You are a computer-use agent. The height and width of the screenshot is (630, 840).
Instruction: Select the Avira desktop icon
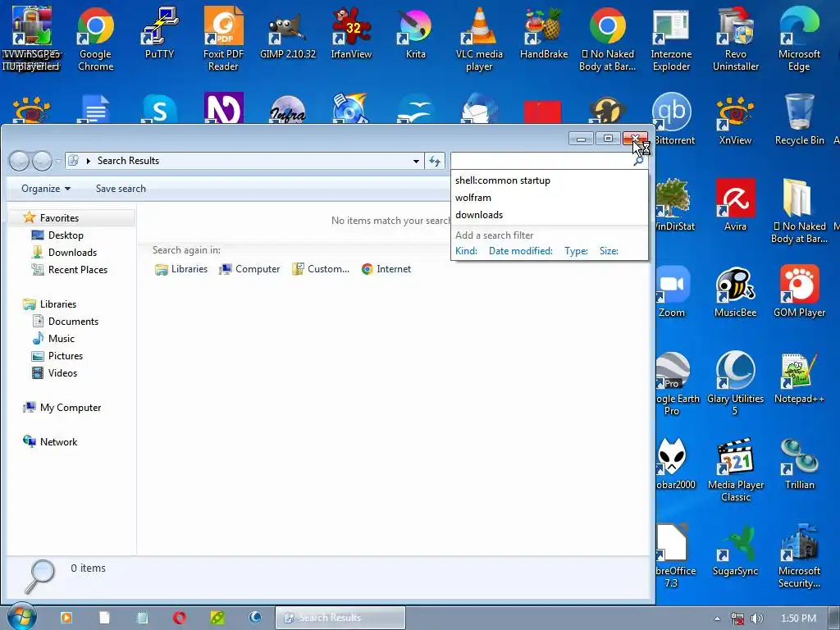point(736,206)
